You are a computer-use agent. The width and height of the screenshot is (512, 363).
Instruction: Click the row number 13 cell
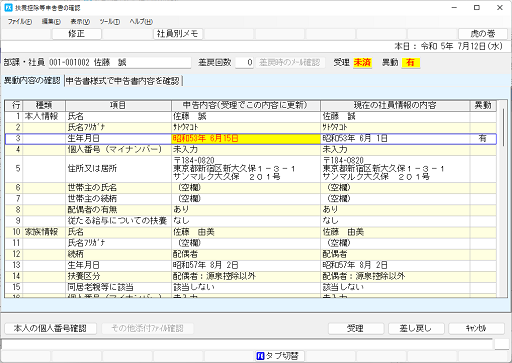pyautogui.click(x=14, y=265)
